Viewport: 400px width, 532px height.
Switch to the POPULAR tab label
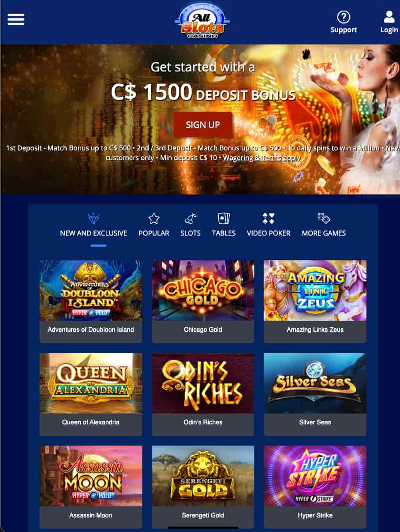(154, 233)
